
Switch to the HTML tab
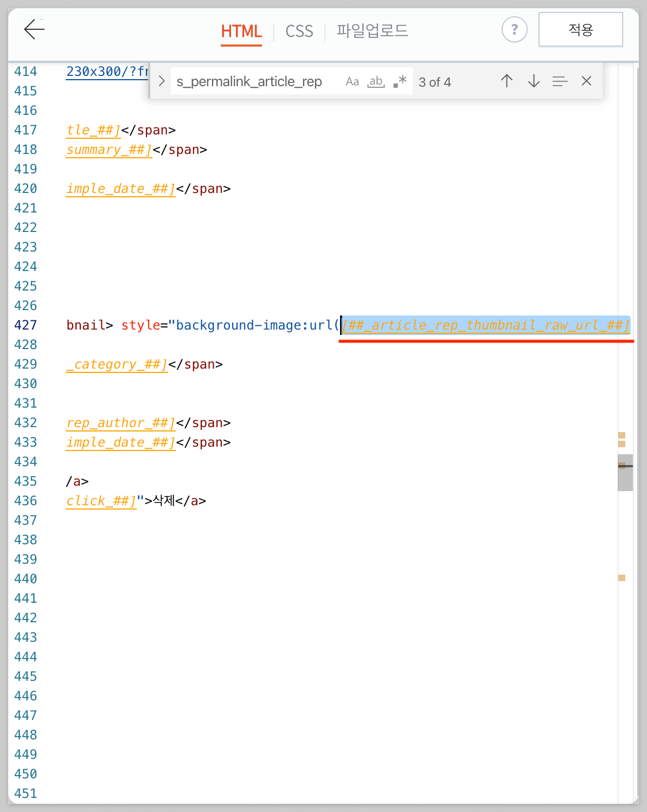pyautogui.click(x=241, y=31)
